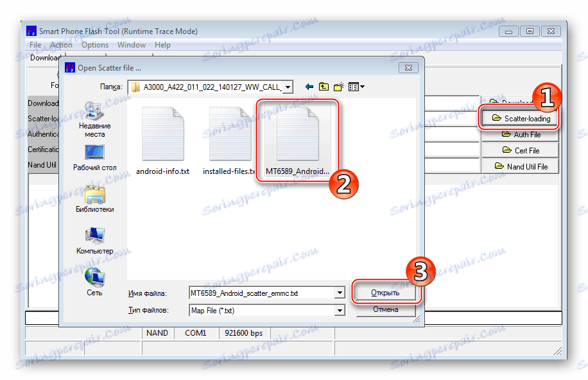Expand the folder path dropdown (Папка)
Screen dimensions: 588x380
[x=288, y=87]
